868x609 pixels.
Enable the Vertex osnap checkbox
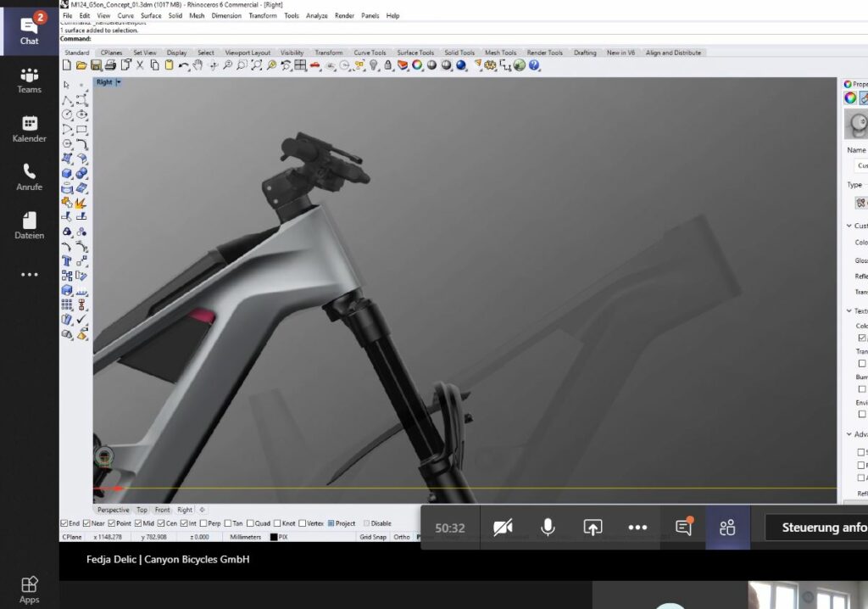[303, 523]
